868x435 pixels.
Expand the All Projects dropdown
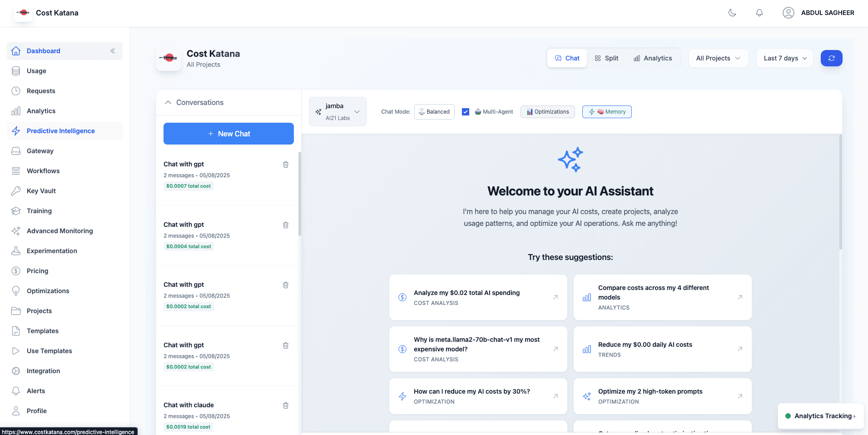718,58
